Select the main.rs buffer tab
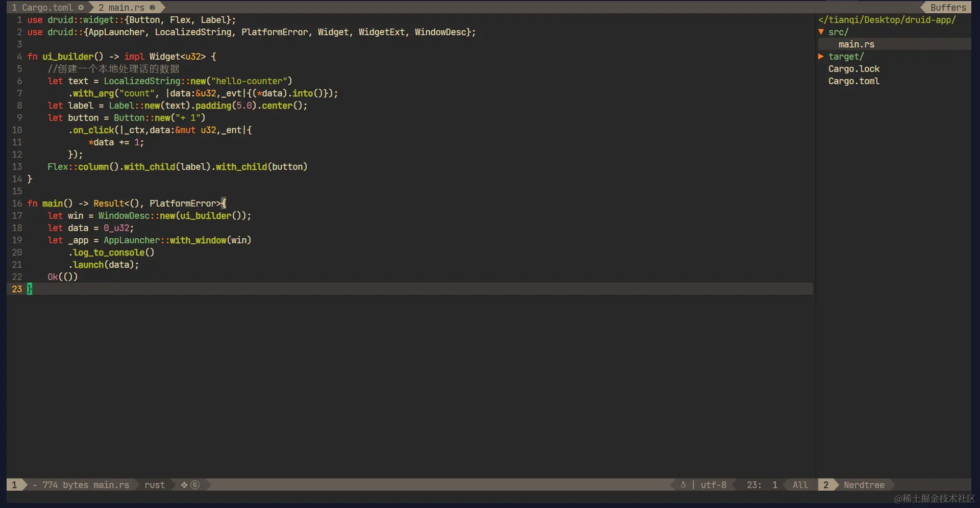The width and height of the screenshot is (980, 508). point(127,7)
